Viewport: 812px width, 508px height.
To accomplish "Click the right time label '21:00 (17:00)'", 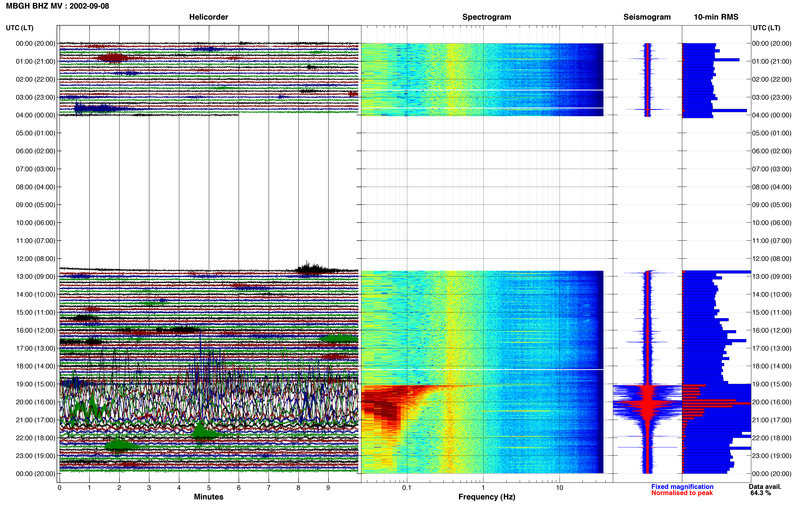I will (772, 420).
